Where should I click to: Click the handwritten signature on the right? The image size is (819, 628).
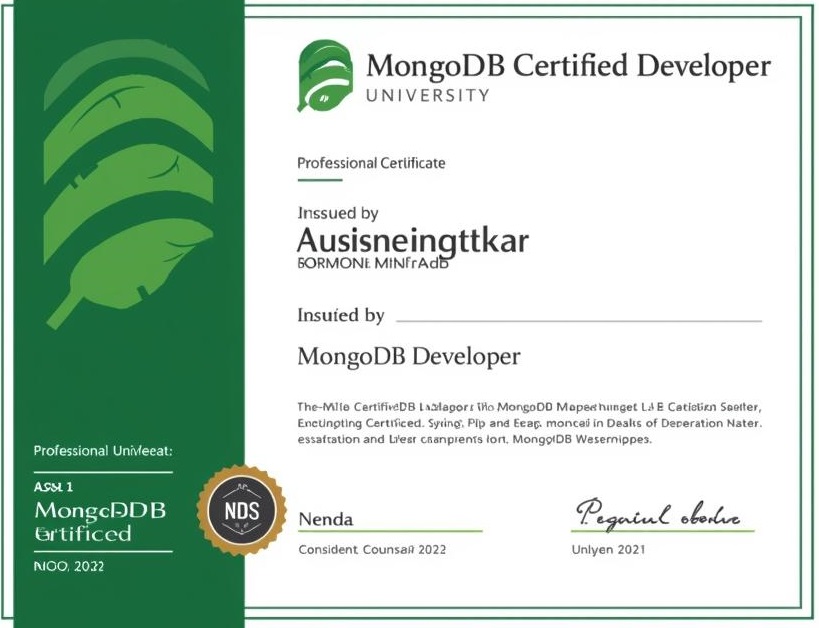(x=658, y=515)
